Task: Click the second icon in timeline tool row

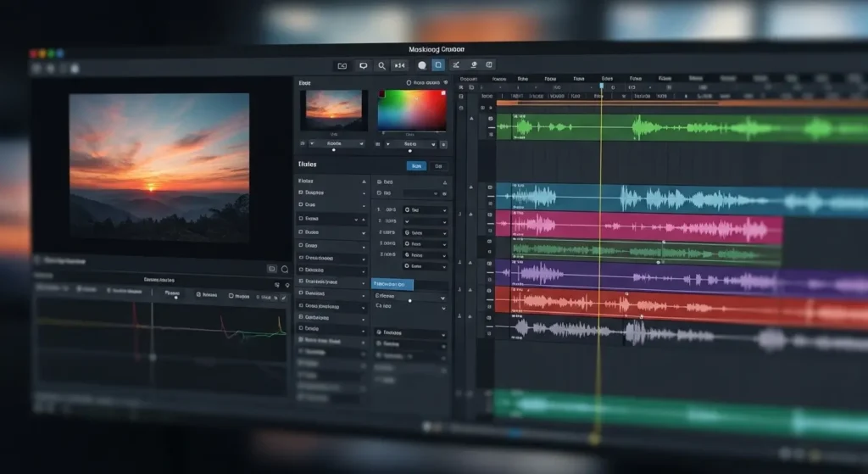Action: tap(471, 87)
